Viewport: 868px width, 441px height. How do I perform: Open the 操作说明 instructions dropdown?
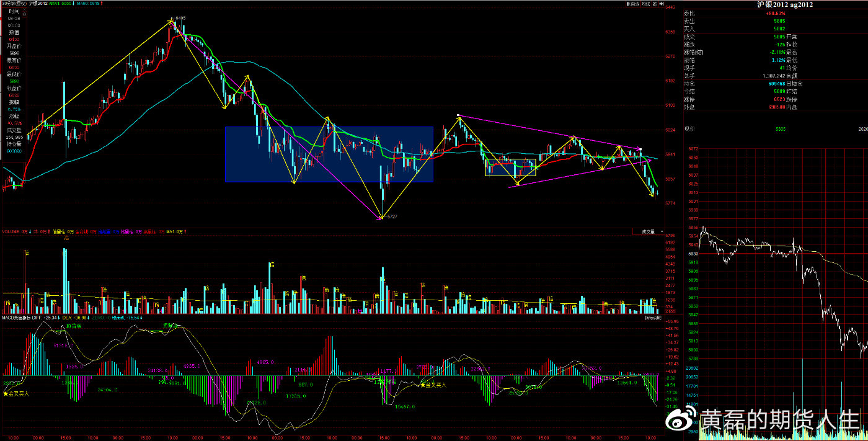click(x=653, y=318)
